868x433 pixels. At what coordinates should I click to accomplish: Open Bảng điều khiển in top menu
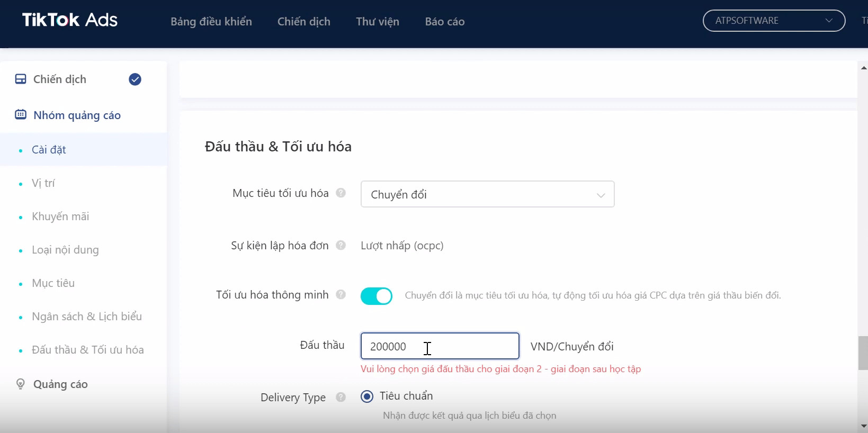(x=211, y=22)
